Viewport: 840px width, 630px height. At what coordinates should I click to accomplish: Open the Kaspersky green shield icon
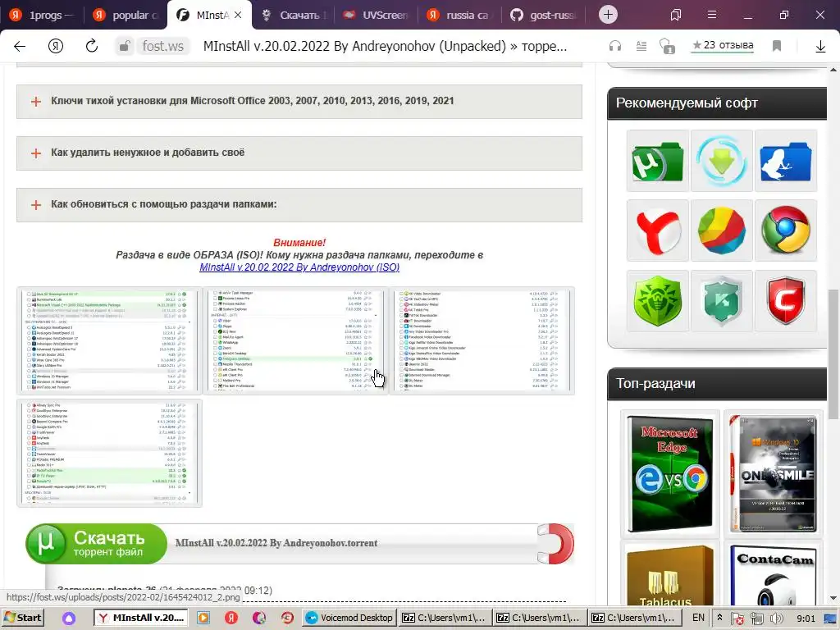pos(722,301)
